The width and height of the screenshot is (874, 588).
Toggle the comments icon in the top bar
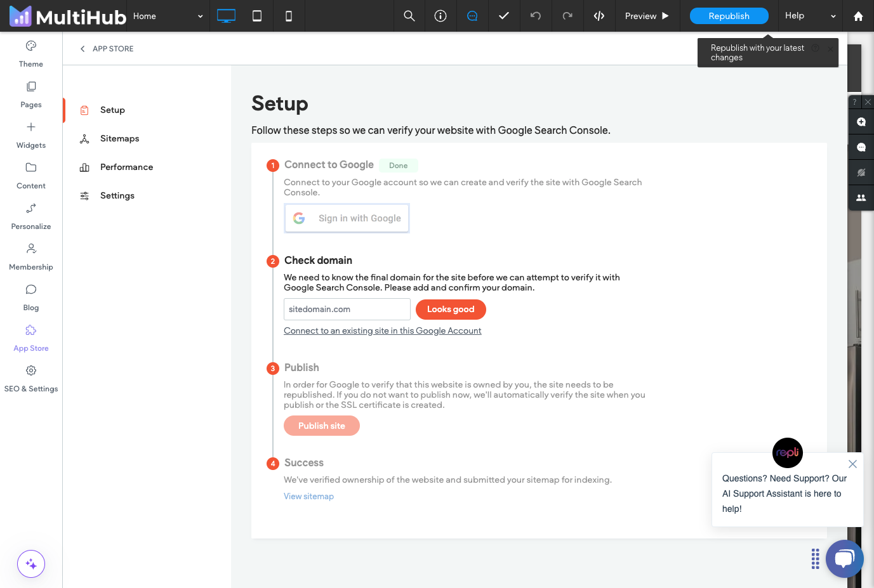click(x=472, y=16)
